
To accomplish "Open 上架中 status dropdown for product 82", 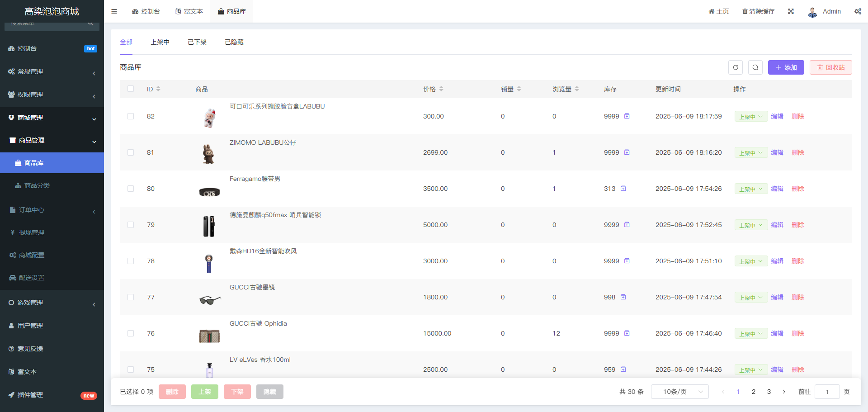I will [x=751, y=116].
